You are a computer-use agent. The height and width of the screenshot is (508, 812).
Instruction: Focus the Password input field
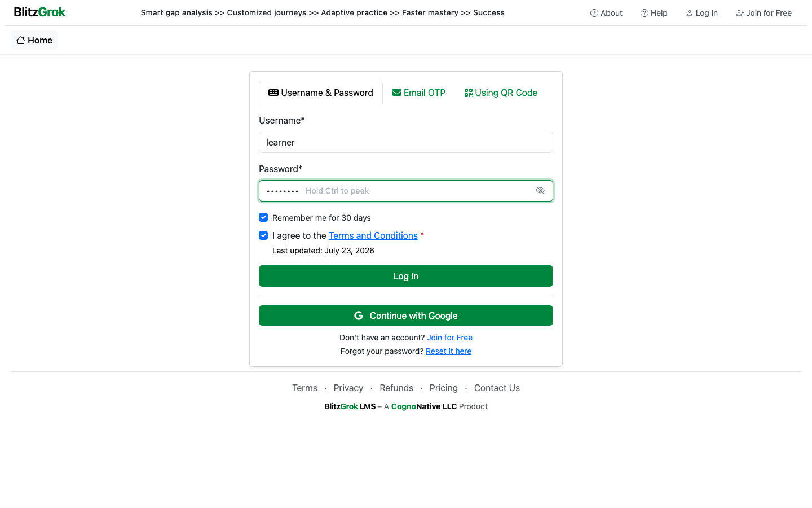[406, 191]
